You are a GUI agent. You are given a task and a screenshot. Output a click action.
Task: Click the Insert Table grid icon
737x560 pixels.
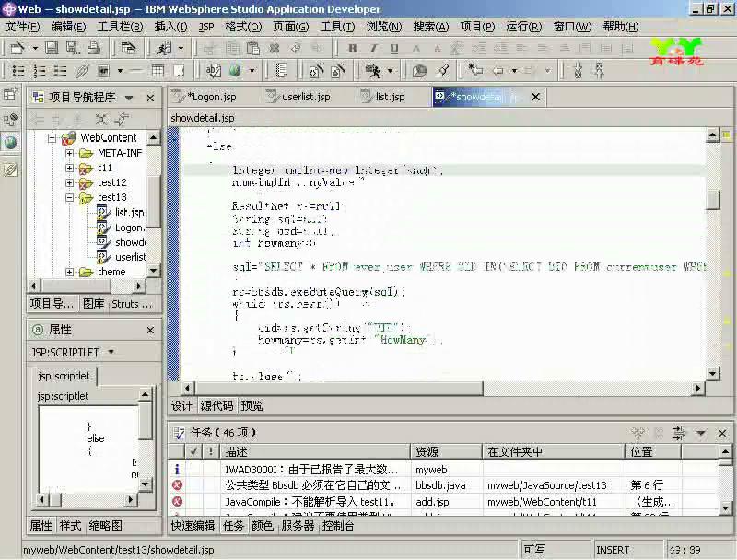click(x=158, y=71)
